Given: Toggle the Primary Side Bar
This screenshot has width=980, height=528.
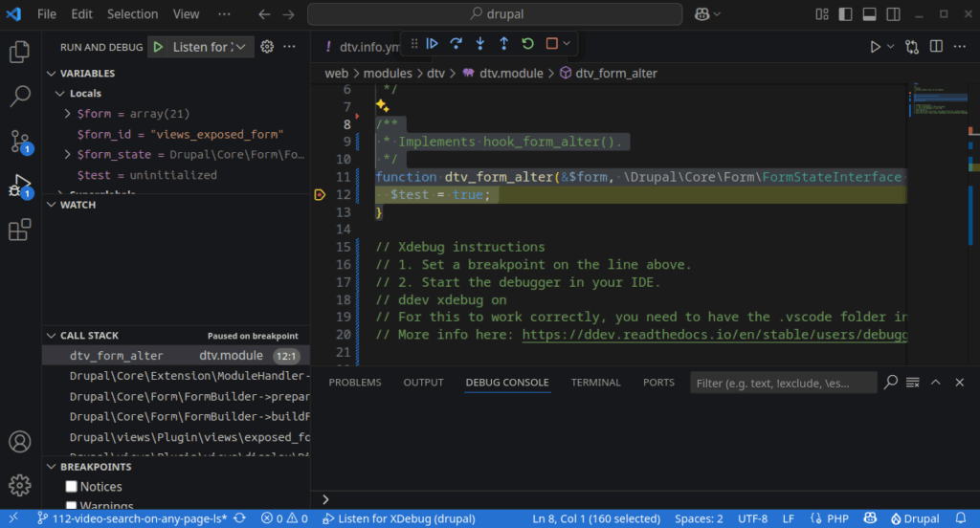Looking at the screenshot, I should (x=846, y=13).
